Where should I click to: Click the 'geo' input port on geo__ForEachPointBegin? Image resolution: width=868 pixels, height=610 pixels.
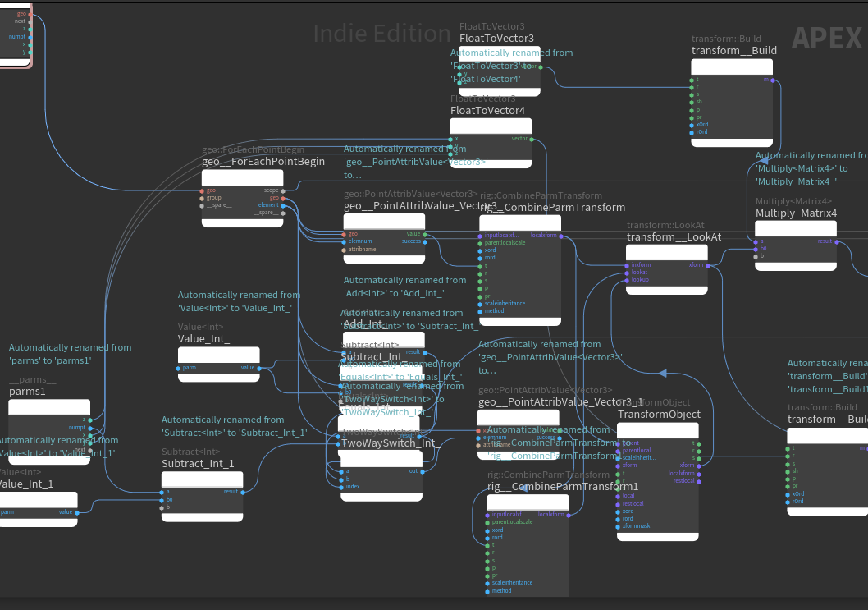(x=202, y=191)
